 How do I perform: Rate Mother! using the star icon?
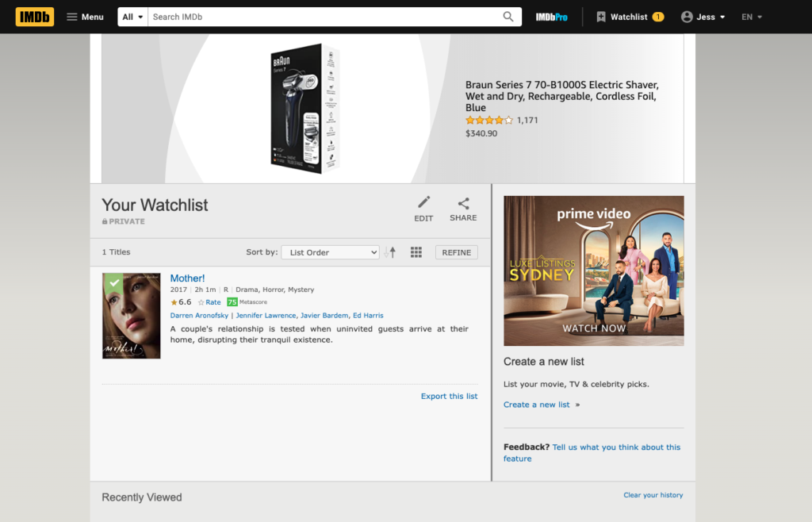201,302
